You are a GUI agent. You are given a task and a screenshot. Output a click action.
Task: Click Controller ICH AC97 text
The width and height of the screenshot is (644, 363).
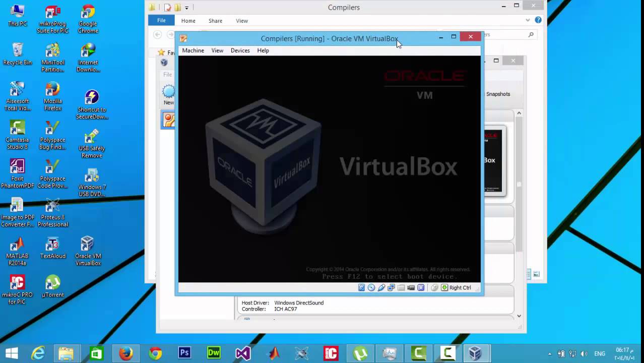click(269, 309)
